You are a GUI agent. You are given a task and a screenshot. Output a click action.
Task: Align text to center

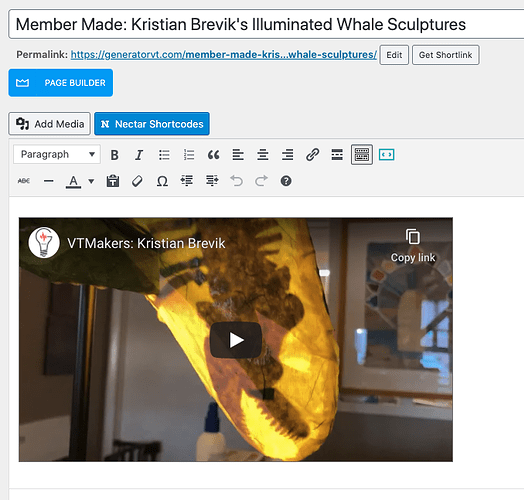point(263,155)
